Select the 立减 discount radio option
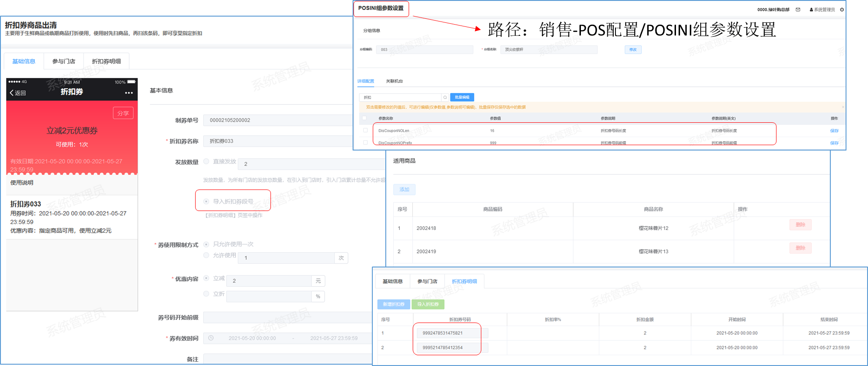This screenshot has width=868, height=366. click(206, 278)
